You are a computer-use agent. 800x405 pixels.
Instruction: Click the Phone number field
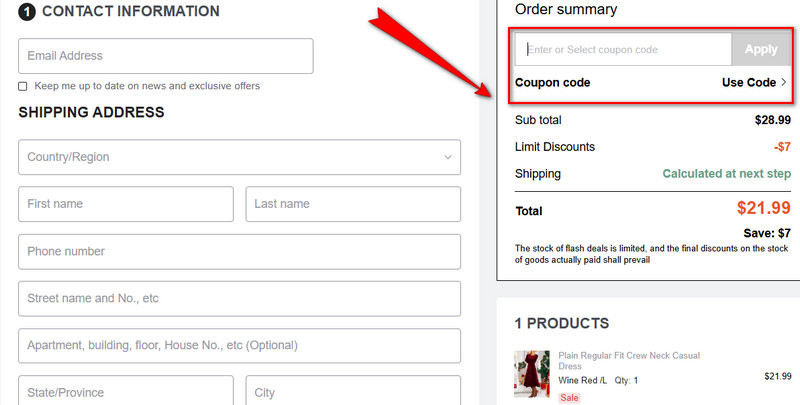(x=239, y=251)
